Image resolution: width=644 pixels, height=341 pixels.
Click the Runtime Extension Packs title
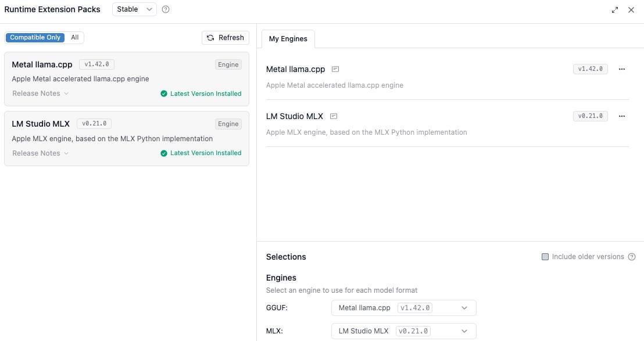click(52, 9)
